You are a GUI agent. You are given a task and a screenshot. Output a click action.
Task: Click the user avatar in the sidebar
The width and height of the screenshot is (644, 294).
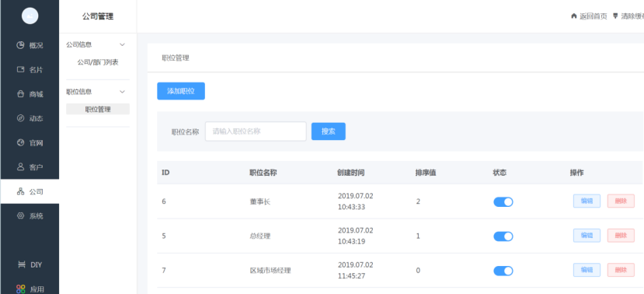tap(30, 16)
